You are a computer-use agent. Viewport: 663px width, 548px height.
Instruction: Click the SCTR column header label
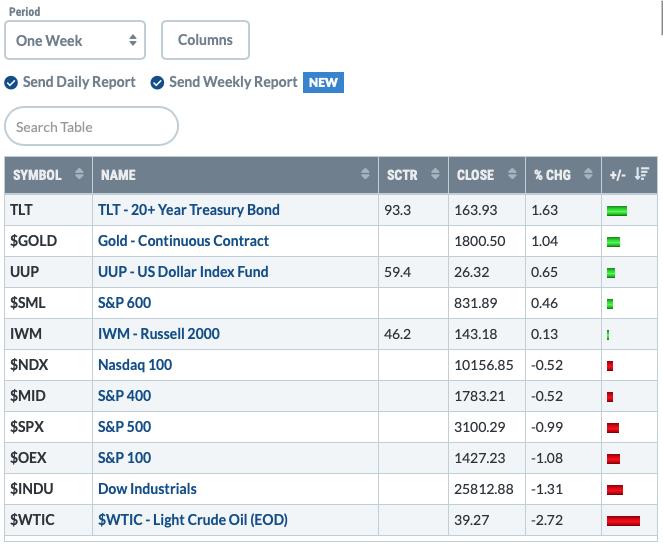click(402, 175)
